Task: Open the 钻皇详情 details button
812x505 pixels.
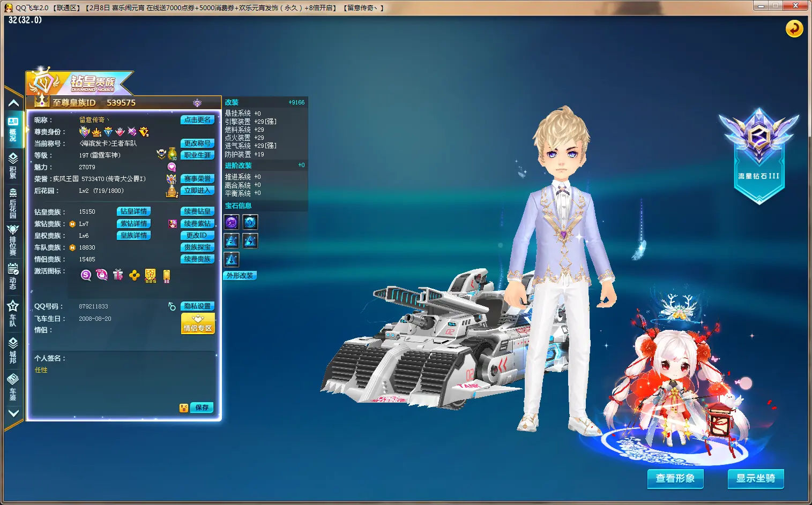Action: 133,212
